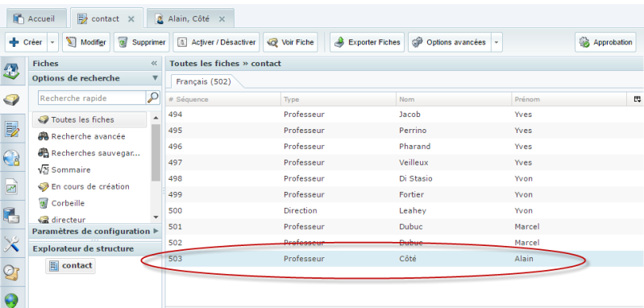Open the house icon in left sidebar
Image resolution: width=644 pixels, height=308 pixels.
[x=11, y=70]
